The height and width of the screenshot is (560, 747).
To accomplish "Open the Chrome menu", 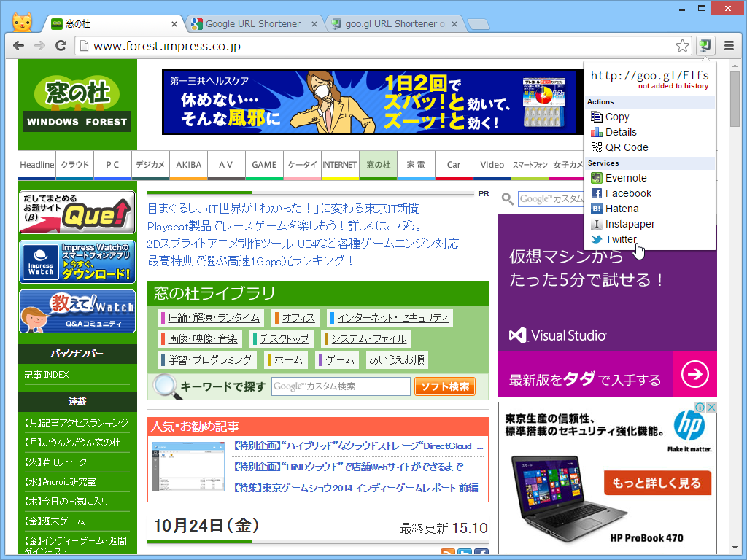I will coord(727,45).
